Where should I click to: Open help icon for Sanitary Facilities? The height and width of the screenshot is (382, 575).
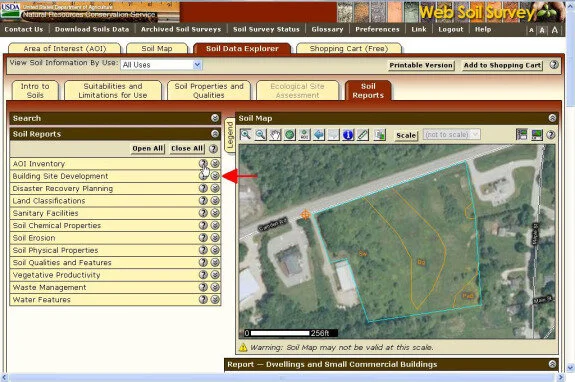tap(203, 213)
